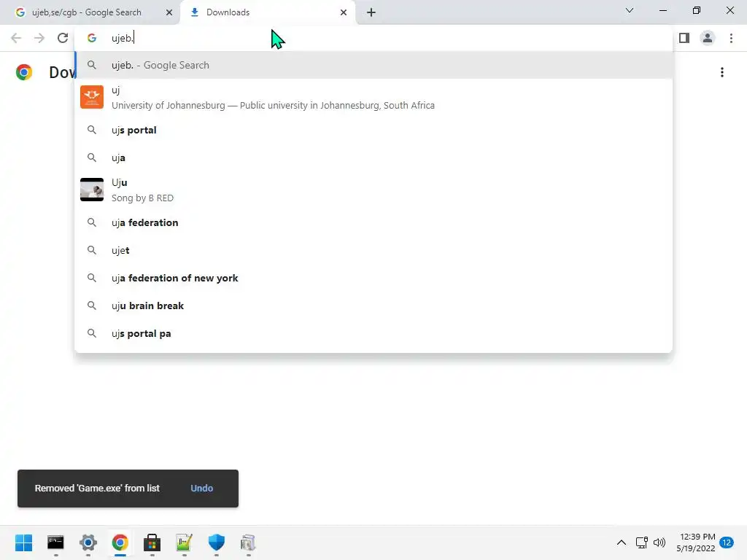The image size is (747, 560).
Task: Go back with the back arrow
Action: pos(16,38)
